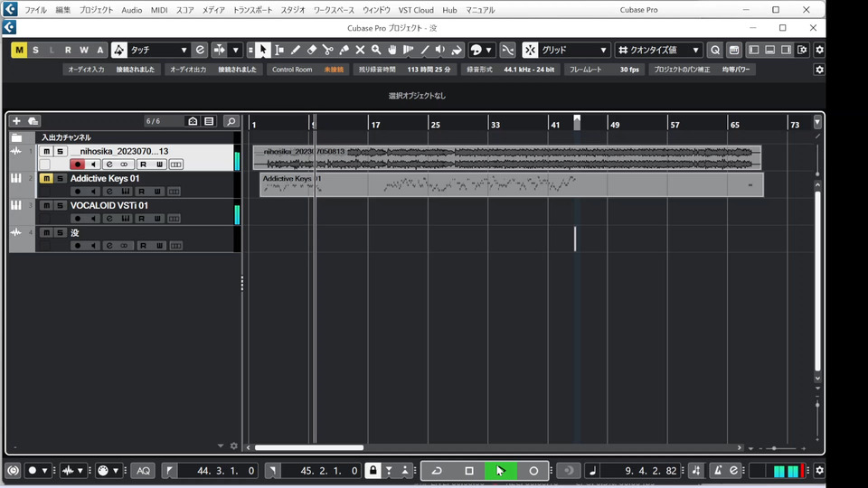
Task: Solo the nihosika audio track
Action: [60, 151]
